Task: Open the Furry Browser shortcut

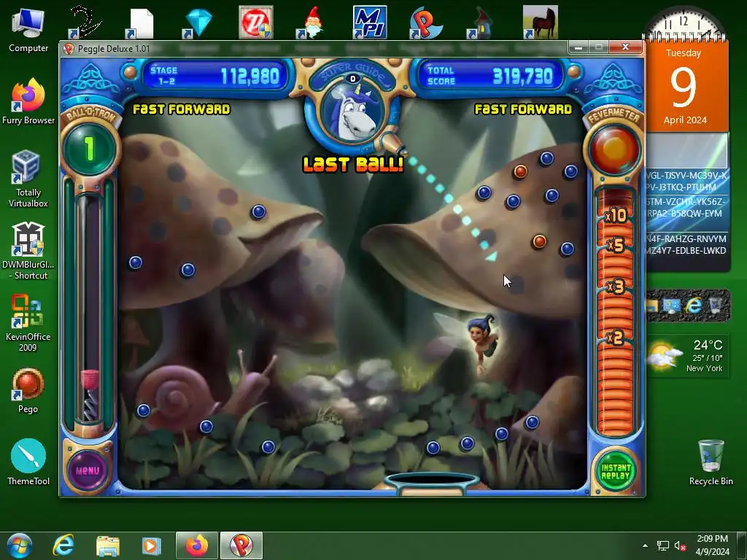Action: click(x=28, y=101)
